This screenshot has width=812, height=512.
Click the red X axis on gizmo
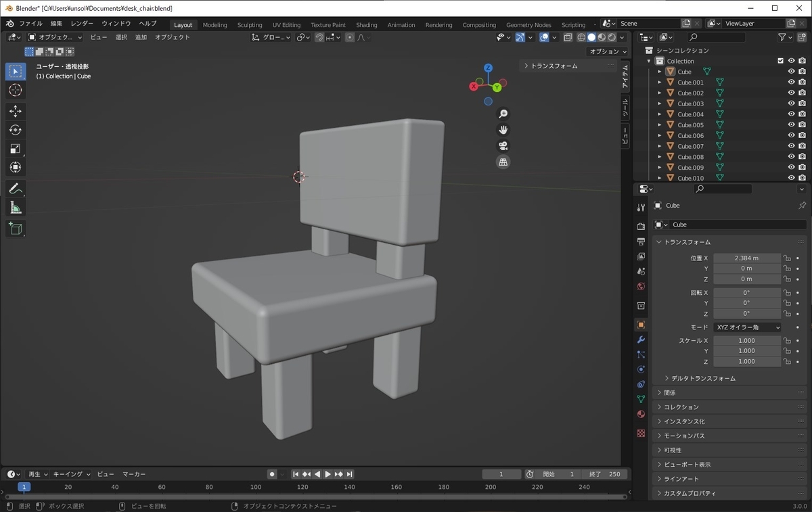coord(474,86)
